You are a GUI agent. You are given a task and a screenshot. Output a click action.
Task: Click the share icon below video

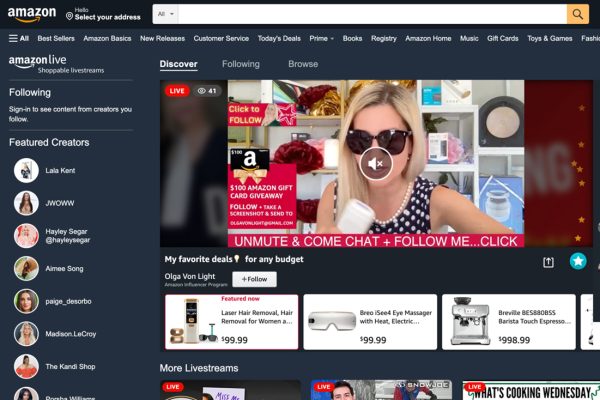tap(548, 262)
